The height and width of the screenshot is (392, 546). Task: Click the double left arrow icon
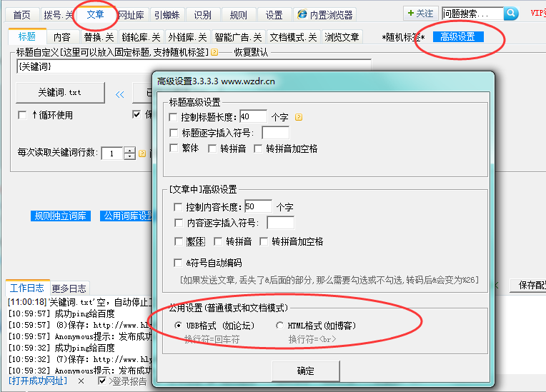pos(120,94)
